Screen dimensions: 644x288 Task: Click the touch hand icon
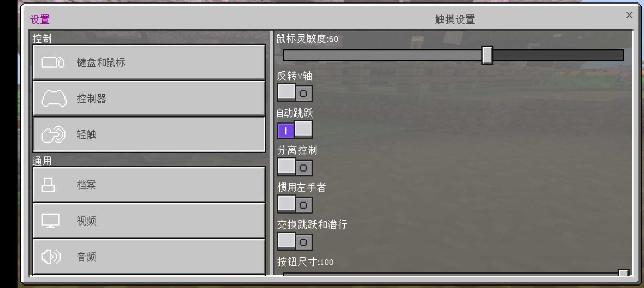pyautogui.click(x=54, y=134)
